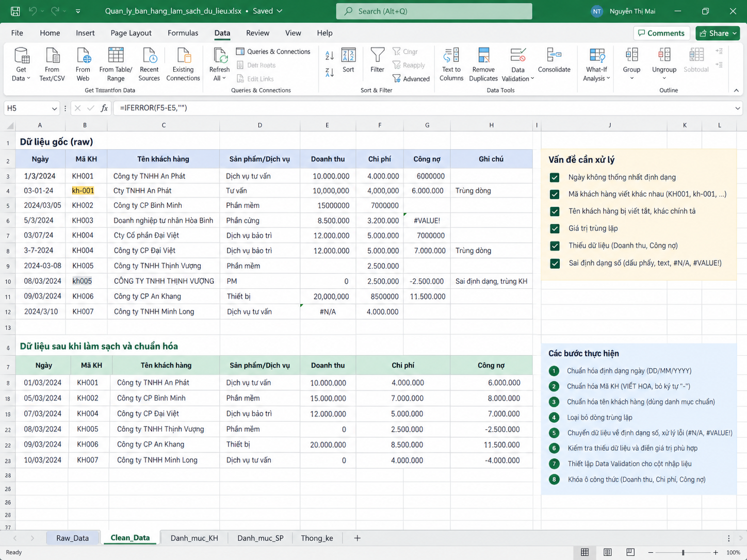The image size is (747, 560).
Task: Sort A to Z ascending
Action: (330, 56)
